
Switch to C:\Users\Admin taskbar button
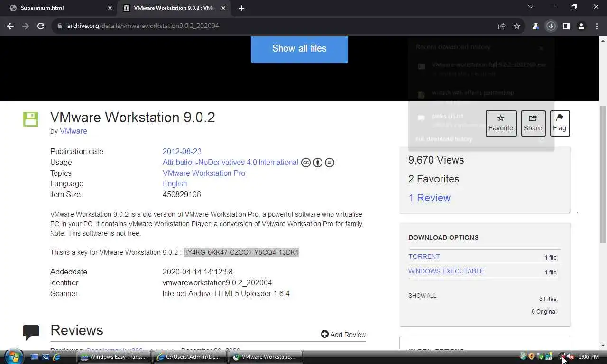[189, 357]
